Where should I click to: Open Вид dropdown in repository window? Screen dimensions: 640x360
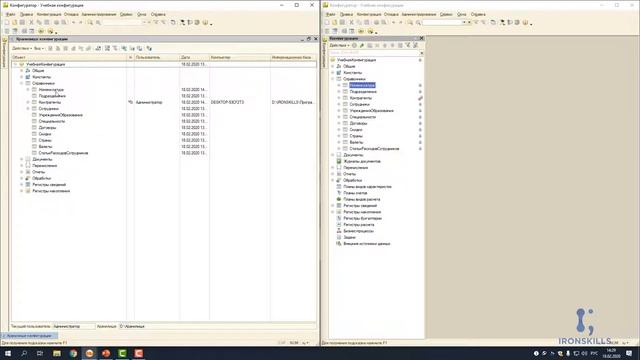tap(39, 49)
